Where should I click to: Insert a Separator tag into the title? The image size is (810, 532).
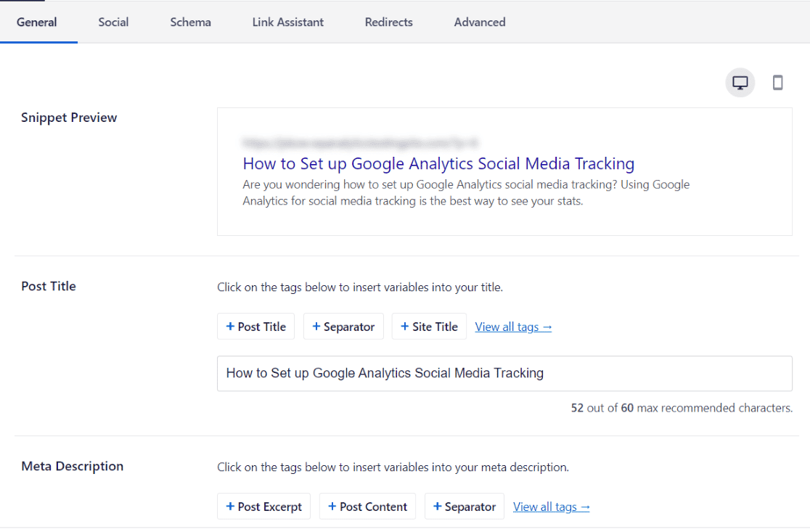click(343, 326)
